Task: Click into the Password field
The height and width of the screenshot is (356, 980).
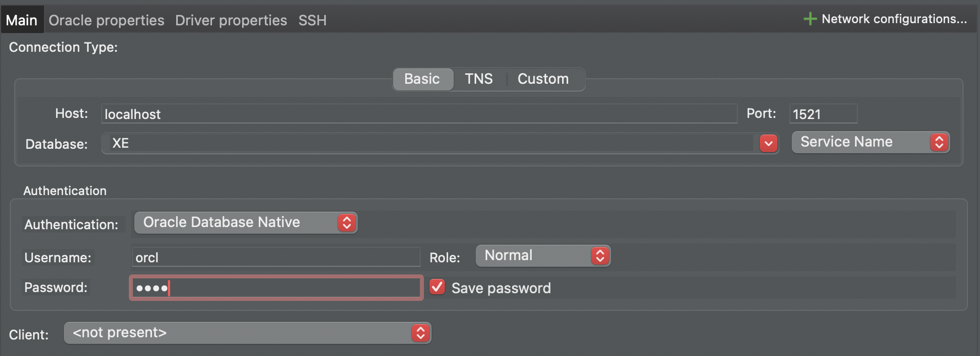Action: tap(276, 288)
